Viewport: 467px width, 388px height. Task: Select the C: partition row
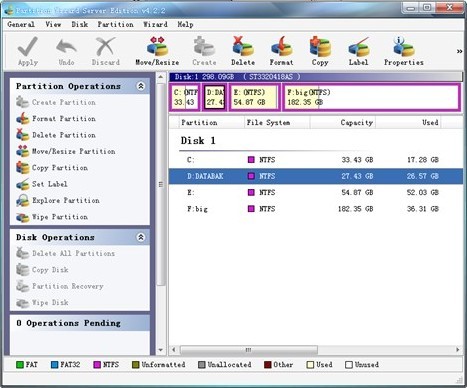316,160
